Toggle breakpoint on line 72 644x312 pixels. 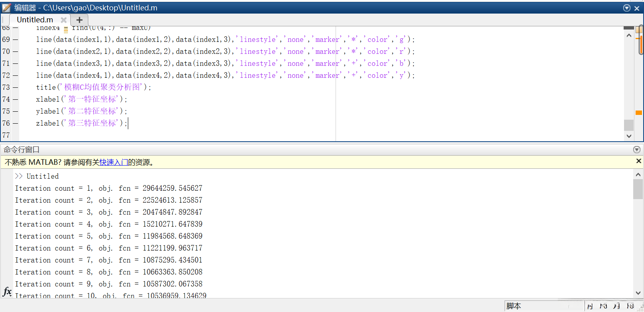point(16,75)
